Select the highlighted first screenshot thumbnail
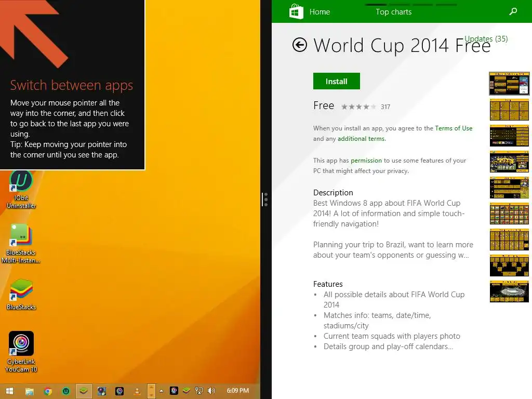This screenshot has width=532, height=399. (509, 84)
